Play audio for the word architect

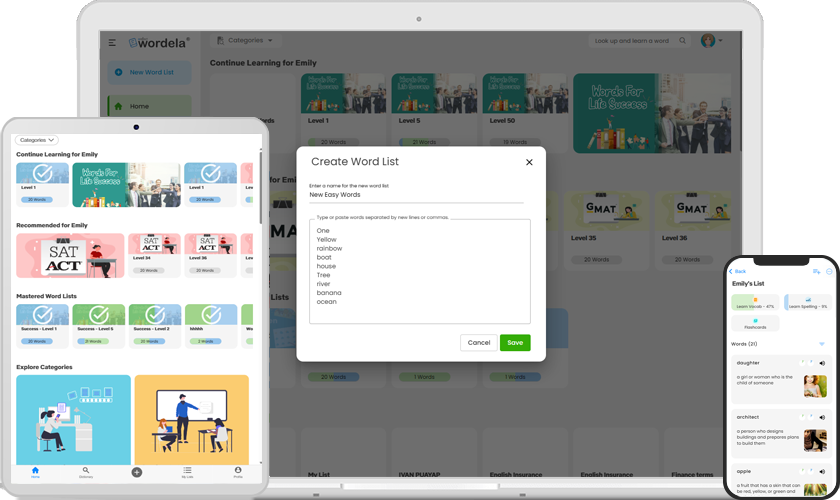coord(822,417)
